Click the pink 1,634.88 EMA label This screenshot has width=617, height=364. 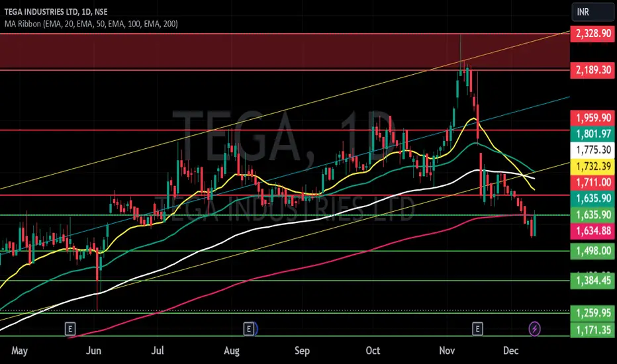593,230
